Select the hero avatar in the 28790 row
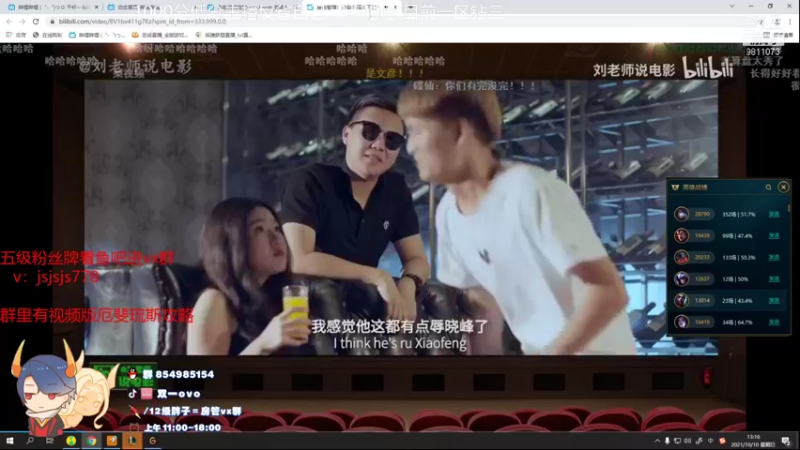800x450 pixels. point(681,214)
